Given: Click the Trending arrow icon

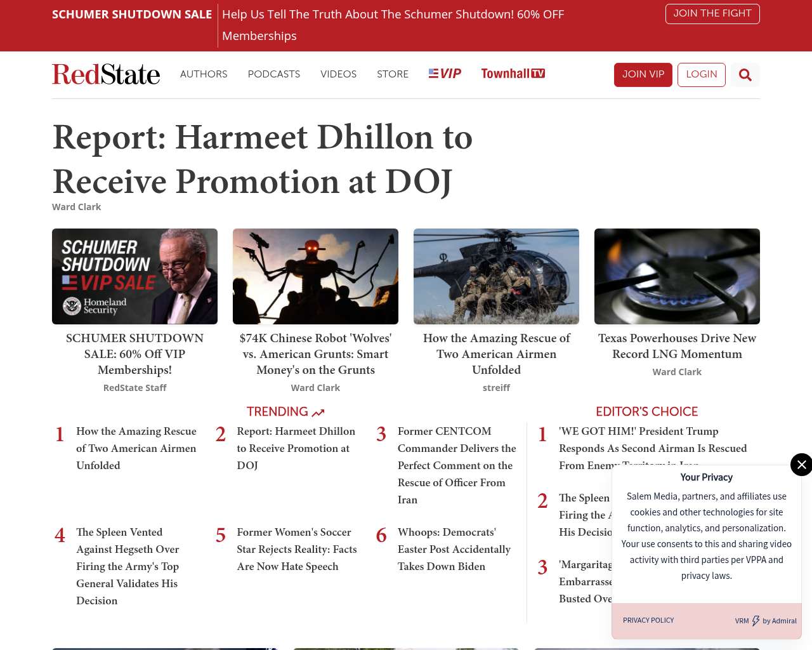Looking at the screenshot, I should pos(318,413).
